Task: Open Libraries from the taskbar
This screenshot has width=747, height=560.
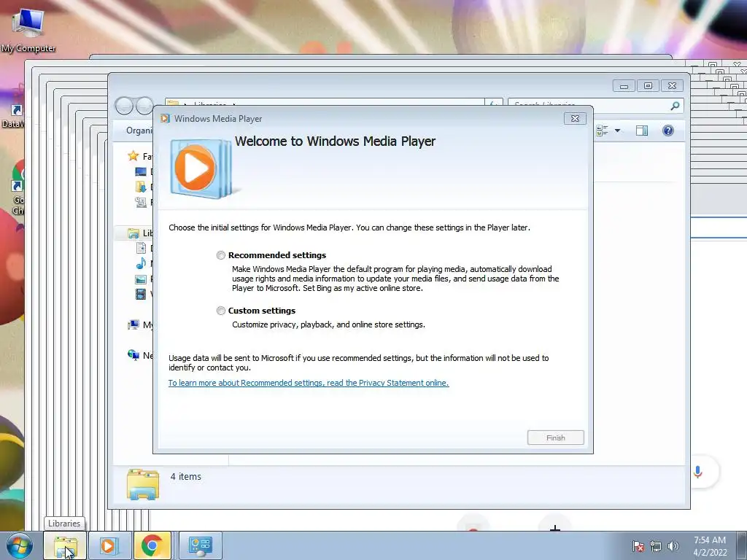Action: coord(65,545)
